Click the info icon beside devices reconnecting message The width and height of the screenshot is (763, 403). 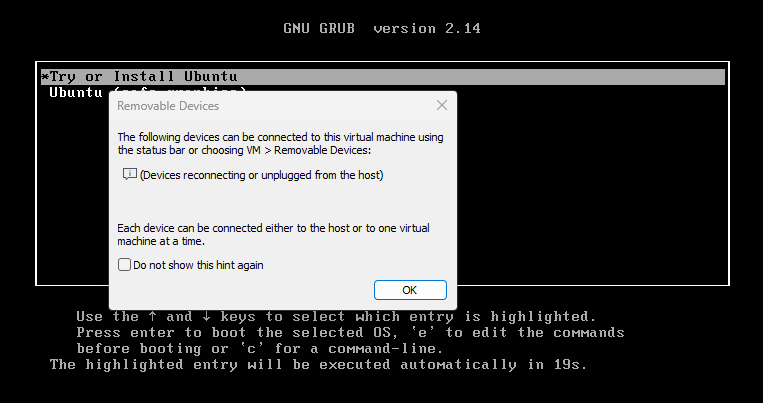(x=129, y=174)
